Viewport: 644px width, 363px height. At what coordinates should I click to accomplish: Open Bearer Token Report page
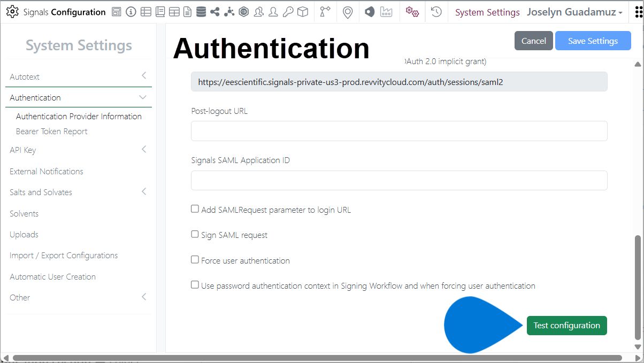[x=52, y=131]
